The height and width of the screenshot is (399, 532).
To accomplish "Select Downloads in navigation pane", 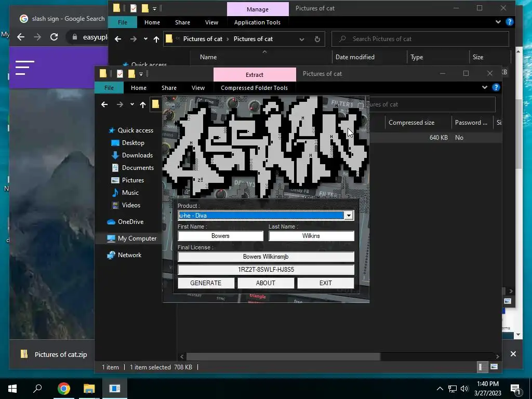I will pyautogui.click(x=132, y=155).
